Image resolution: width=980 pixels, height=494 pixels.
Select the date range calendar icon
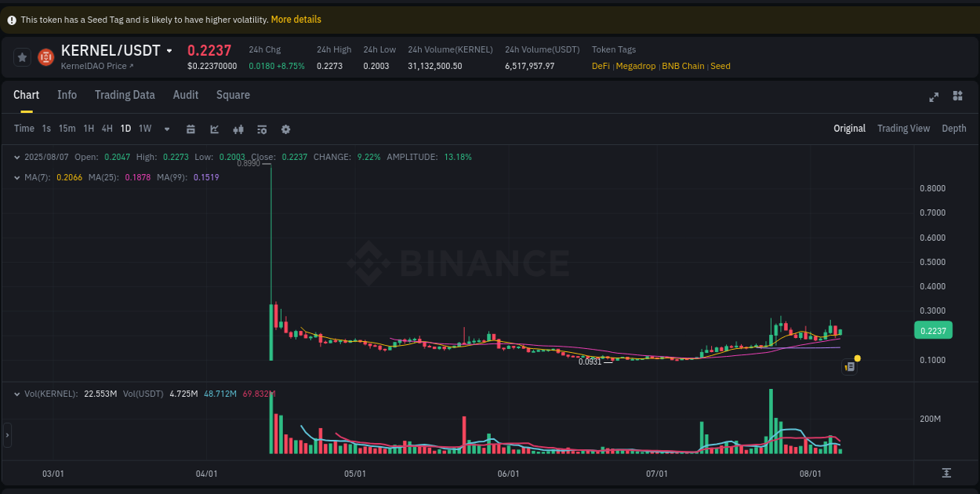pyautogui.click(x=191, y=129)
